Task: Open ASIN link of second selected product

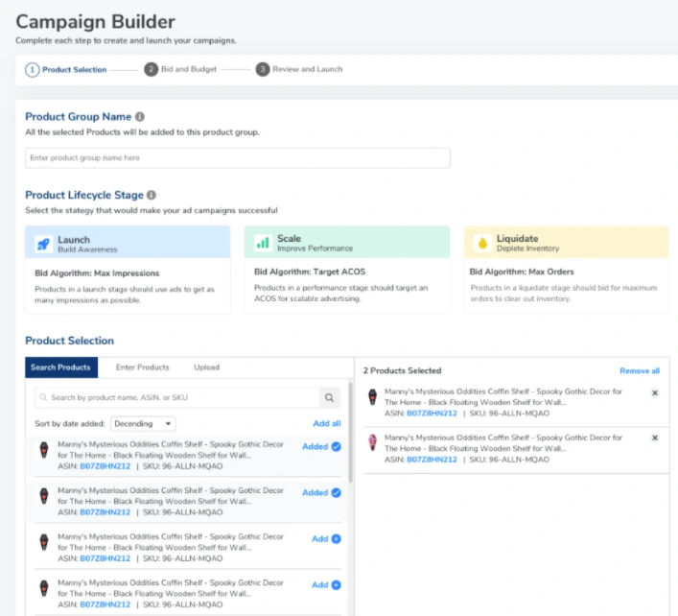Action: click(432, 460)
